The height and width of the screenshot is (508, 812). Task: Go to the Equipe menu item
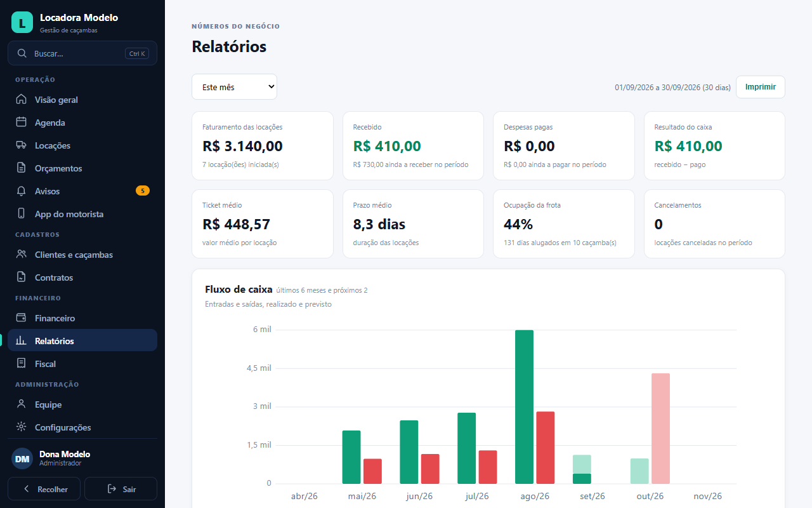[x=82, y=404]
